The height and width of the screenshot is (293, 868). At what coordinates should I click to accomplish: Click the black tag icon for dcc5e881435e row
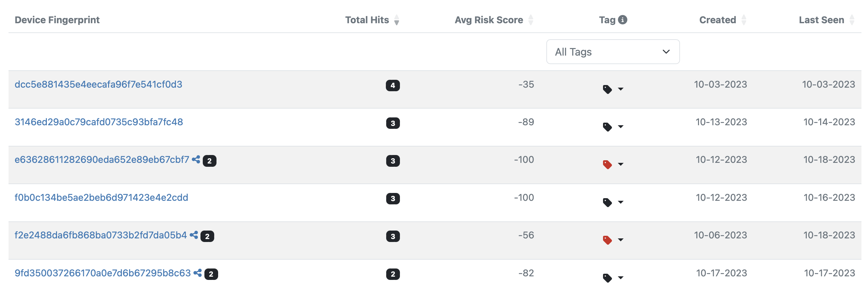607,89
